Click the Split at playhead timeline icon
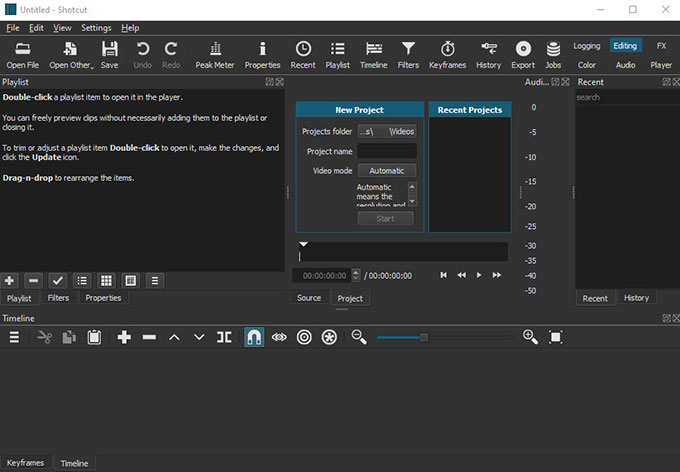 click(x=224, y=337)
